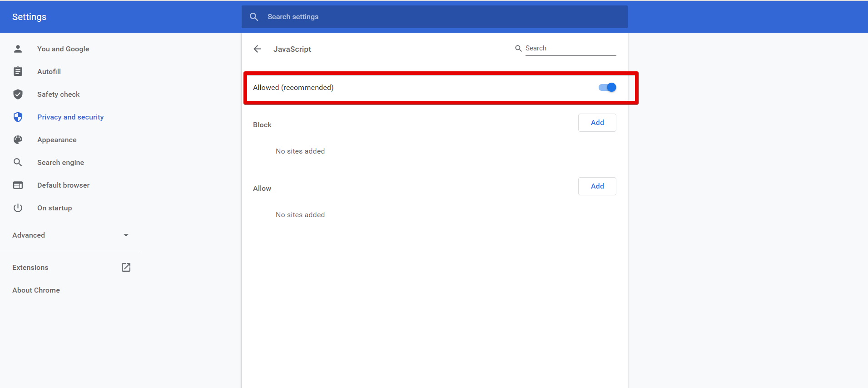Click the Search settings field at top
This screenshot has height=388, width=868.
click(434, 17)
